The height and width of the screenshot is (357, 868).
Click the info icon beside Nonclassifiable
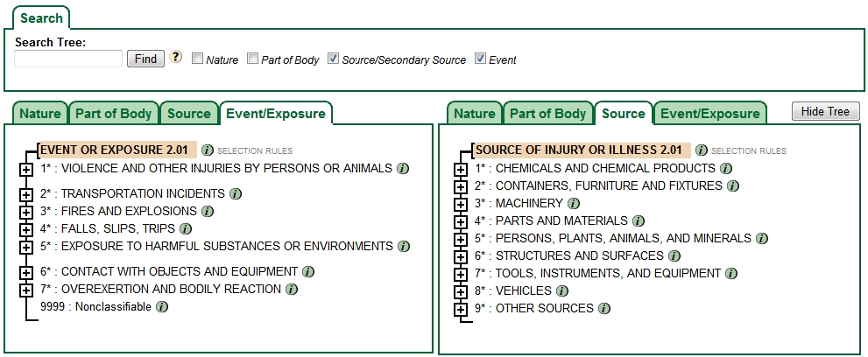point(162,306)
